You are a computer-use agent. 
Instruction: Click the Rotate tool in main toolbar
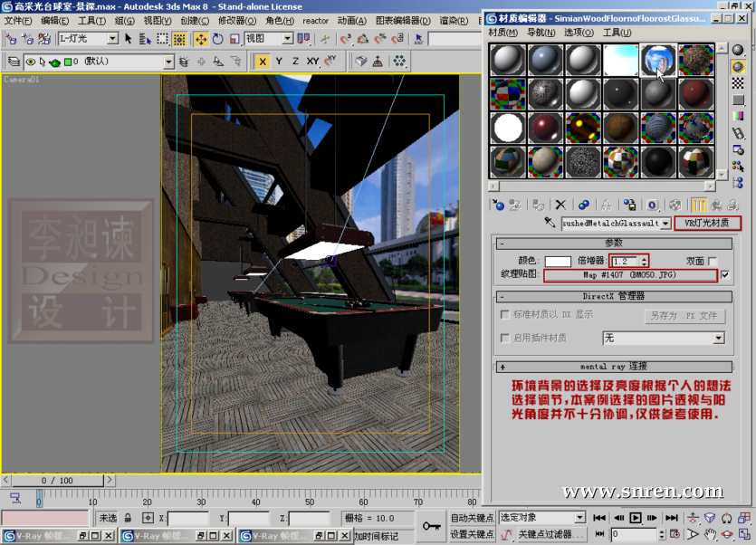218,39
